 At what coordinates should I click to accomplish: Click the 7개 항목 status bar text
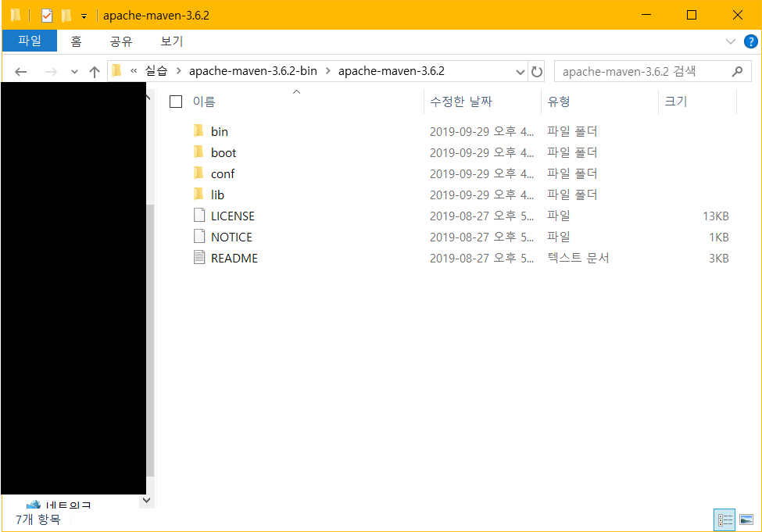(38, 520)
